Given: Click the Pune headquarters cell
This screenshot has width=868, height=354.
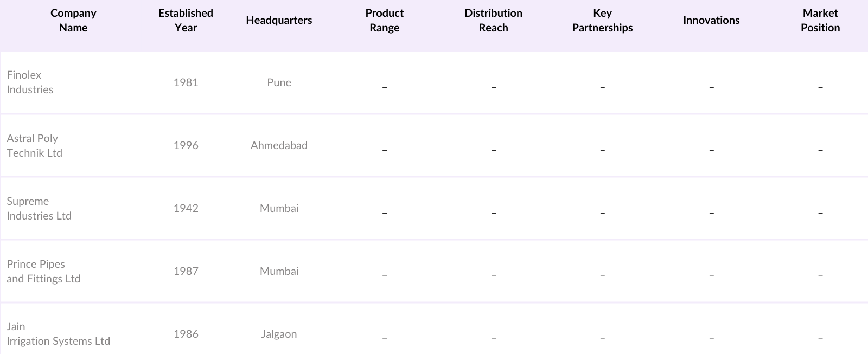Looking at the screenshot, I should pos(279,82).
